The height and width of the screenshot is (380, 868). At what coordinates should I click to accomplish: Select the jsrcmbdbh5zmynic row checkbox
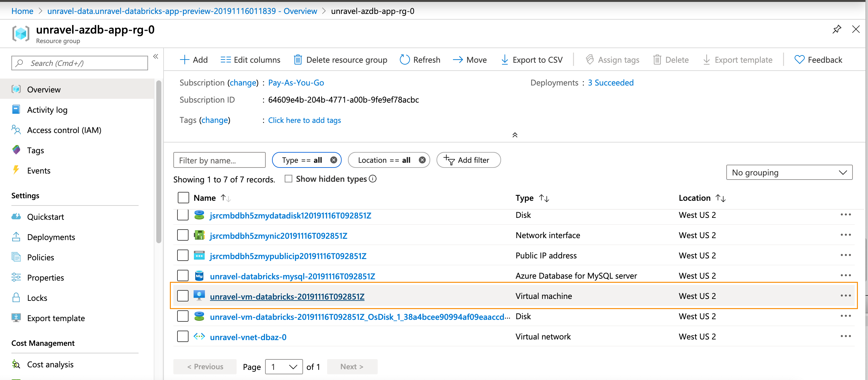[183, 235]
